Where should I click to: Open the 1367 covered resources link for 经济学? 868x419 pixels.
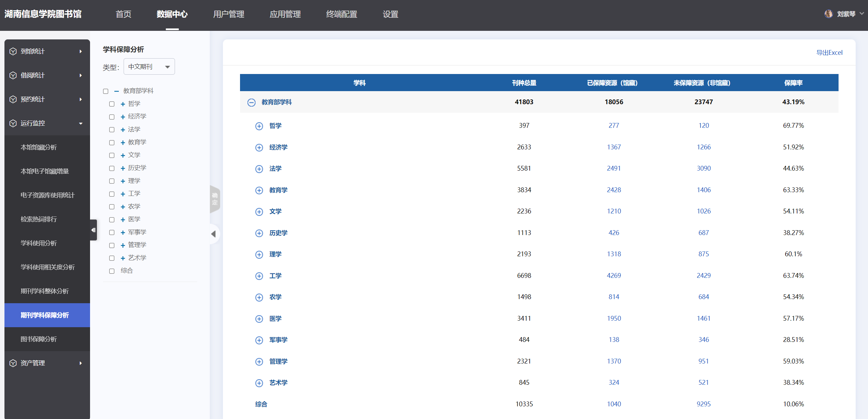tap(614, 147)
